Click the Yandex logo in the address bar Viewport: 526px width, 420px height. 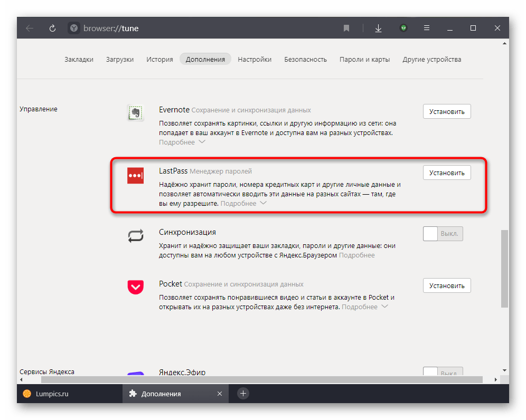(x=74, y=28)
